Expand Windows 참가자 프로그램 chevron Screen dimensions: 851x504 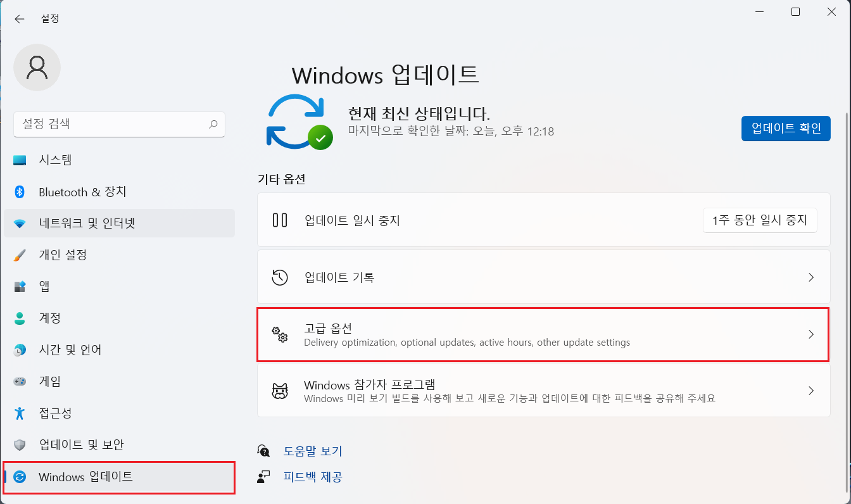pyautogui.click(x=811, y=391)
